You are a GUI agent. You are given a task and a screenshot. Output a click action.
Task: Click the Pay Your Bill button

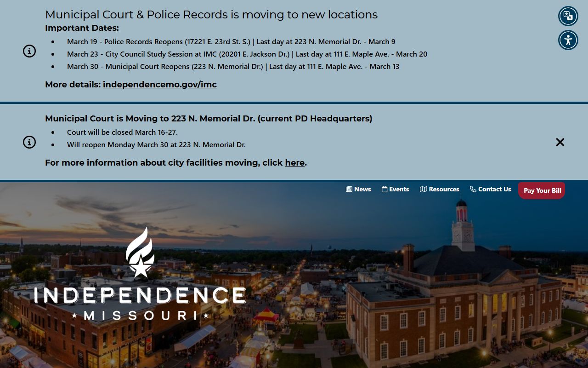542,190
